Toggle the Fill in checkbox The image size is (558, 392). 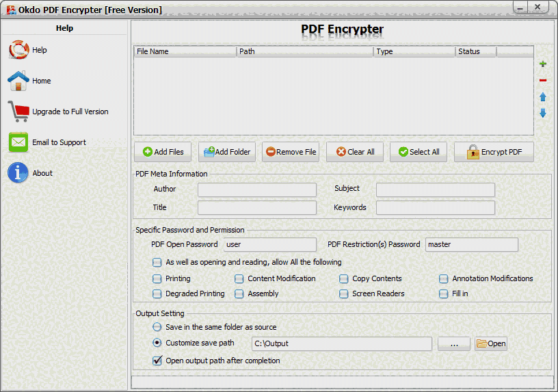click(x=443, y=293)
